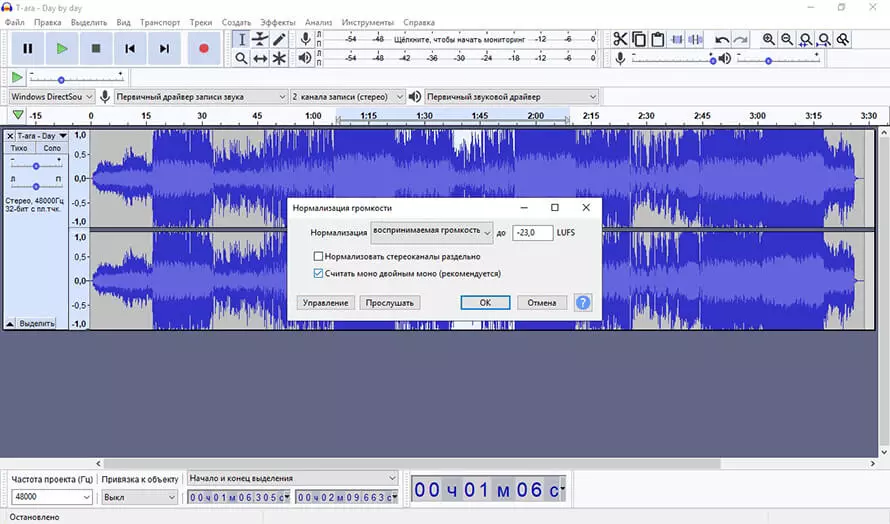Image resolution: width=890 pixels, height=524 pixels.
Task: Fit project to window width icon
Action: pos(824,39)
